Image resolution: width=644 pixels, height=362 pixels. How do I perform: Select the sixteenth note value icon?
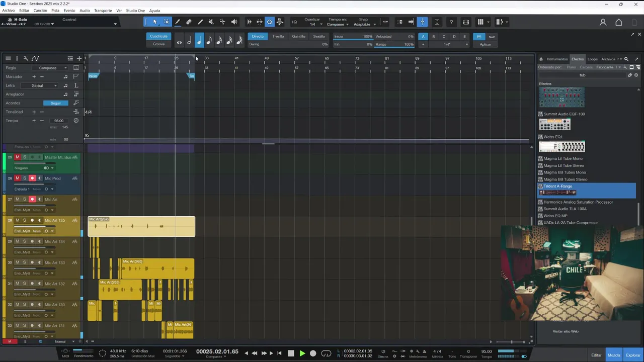click(219, 41)
